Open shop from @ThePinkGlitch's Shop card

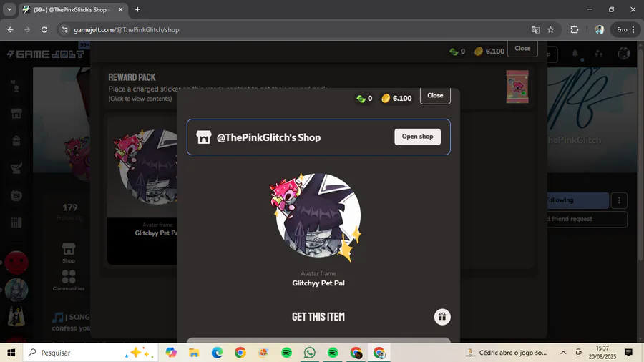click(417, 137)
